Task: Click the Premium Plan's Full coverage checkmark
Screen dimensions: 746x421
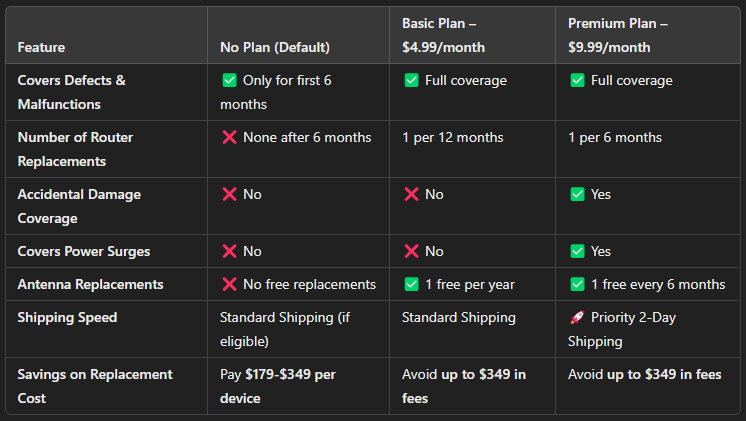Action: 576,81
